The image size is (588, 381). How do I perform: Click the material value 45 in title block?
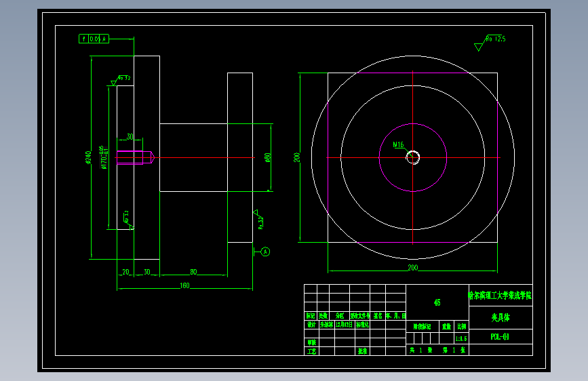tap(437, 302)
